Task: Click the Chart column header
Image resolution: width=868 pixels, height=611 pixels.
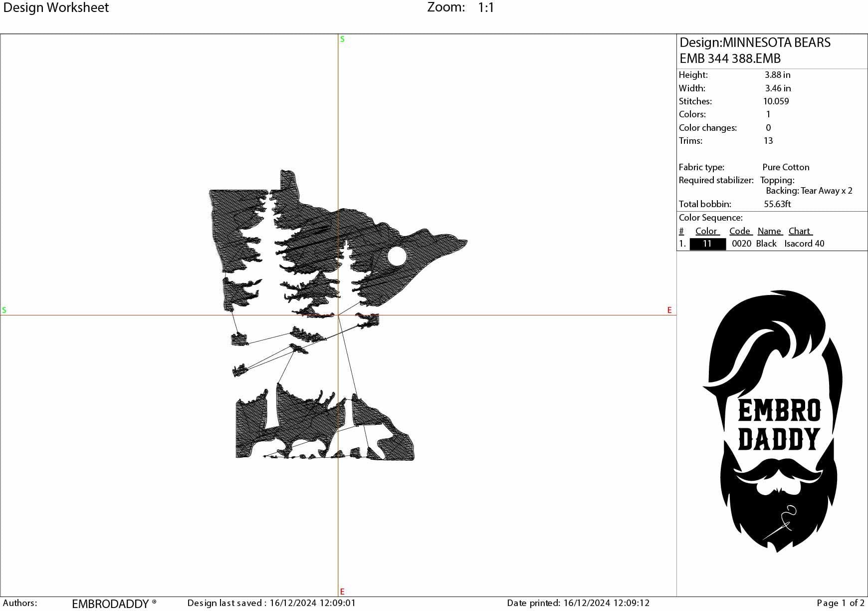Action: tap(800, 231)
